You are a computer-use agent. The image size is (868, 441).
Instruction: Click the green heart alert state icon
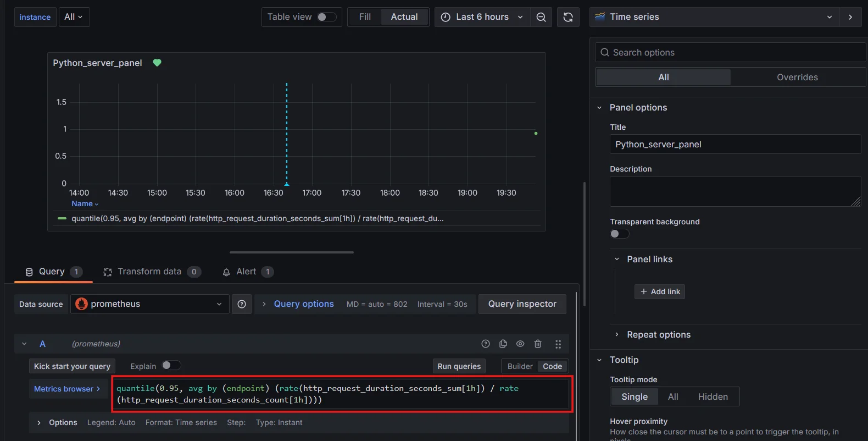click(x=157, y=63)
